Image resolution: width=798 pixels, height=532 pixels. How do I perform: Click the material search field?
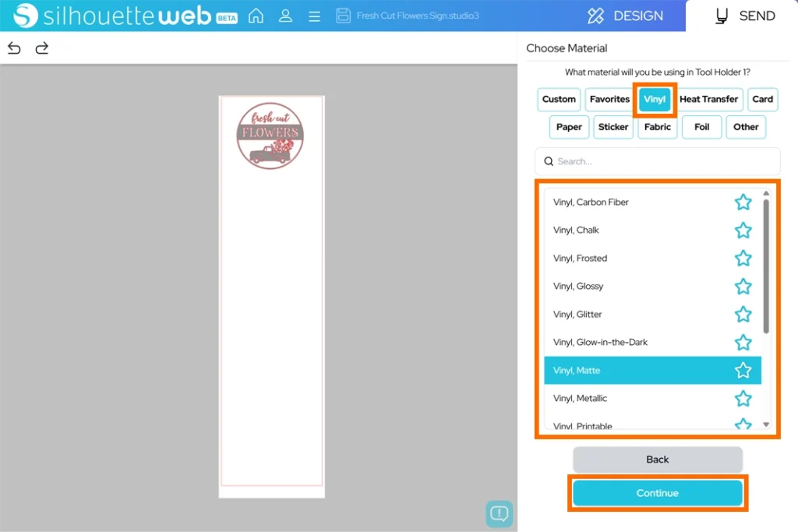[657, 161]
